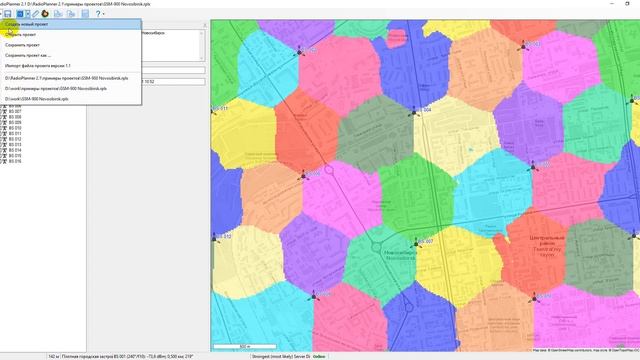The image size is (640, 360).
Task: Select BS 008 in the station tree
Action: tap(15, 117)
